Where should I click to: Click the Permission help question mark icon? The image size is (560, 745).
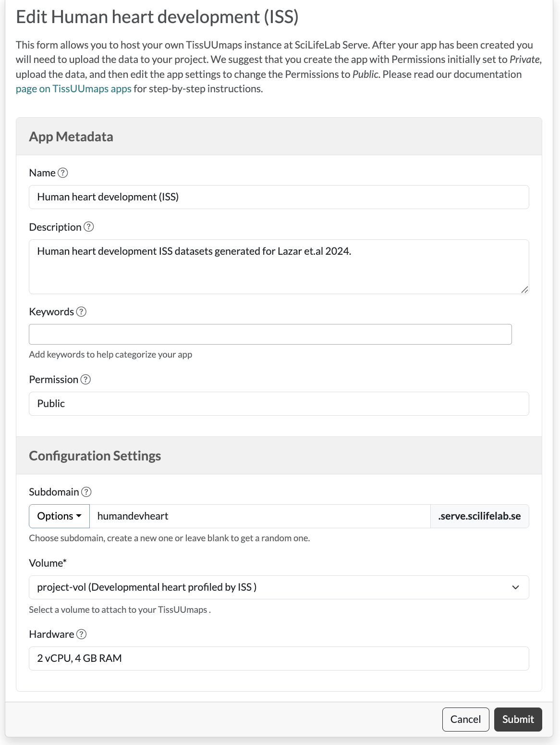(x=85, y=380)
